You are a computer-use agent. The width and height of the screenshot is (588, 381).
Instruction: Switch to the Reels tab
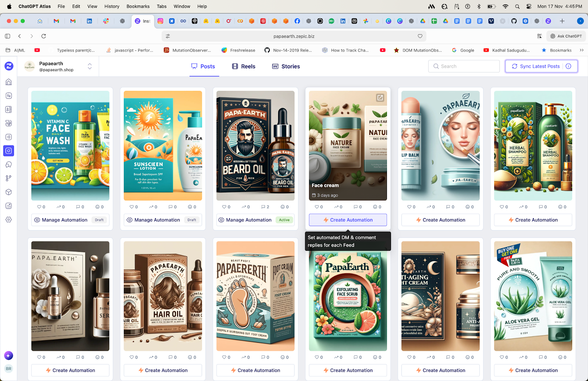click(244, 66)
